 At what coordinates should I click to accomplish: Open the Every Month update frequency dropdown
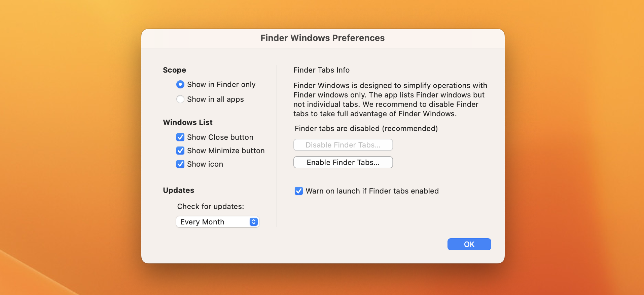point(217,222)
